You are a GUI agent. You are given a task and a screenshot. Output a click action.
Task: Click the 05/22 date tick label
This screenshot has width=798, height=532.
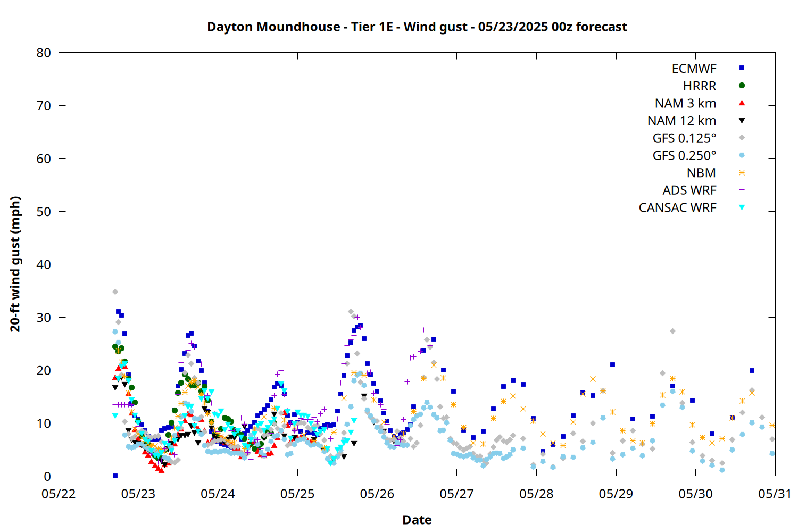(59, 494)
